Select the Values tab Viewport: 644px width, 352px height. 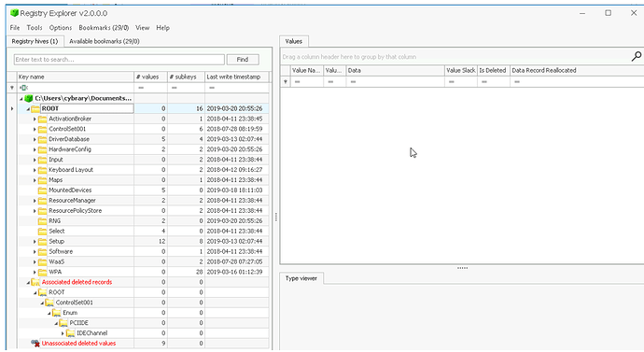[294, 41]
